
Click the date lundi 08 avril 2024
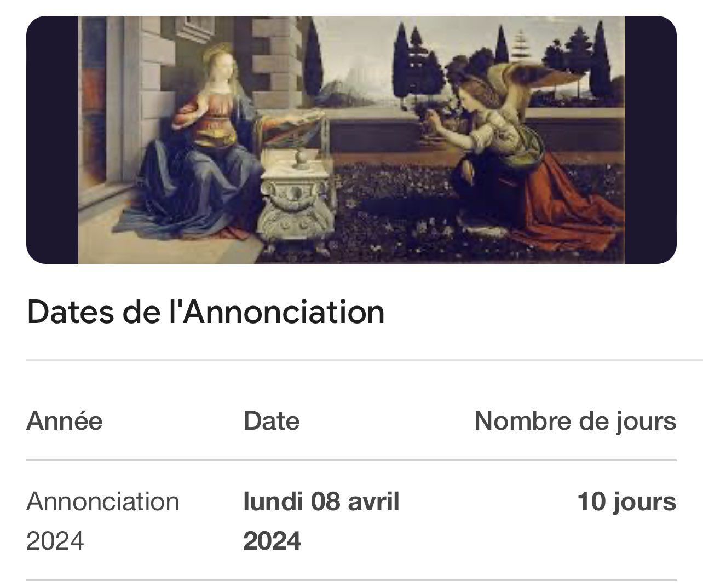[321, 521]
